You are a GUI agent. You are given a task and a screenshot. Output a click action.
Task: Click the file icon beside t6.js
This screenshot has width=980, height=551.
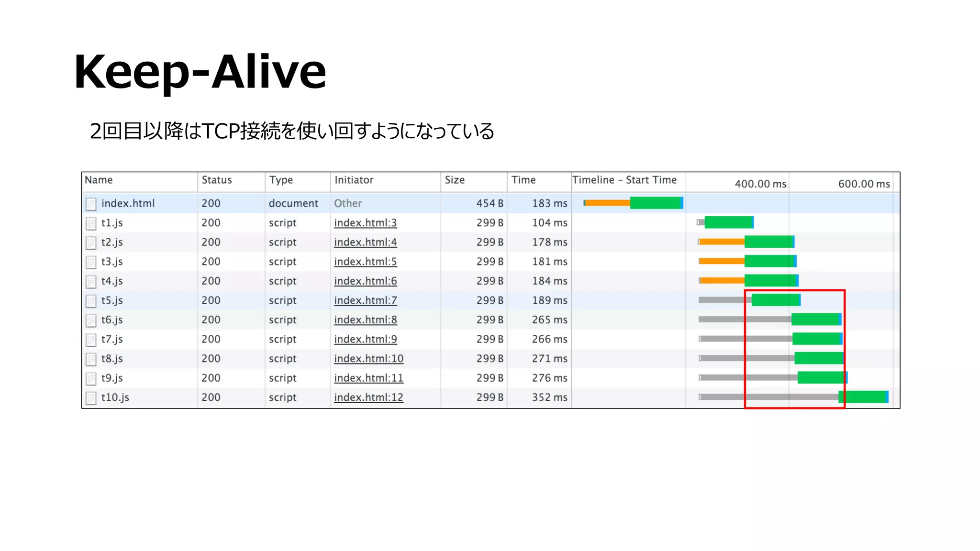91,320
